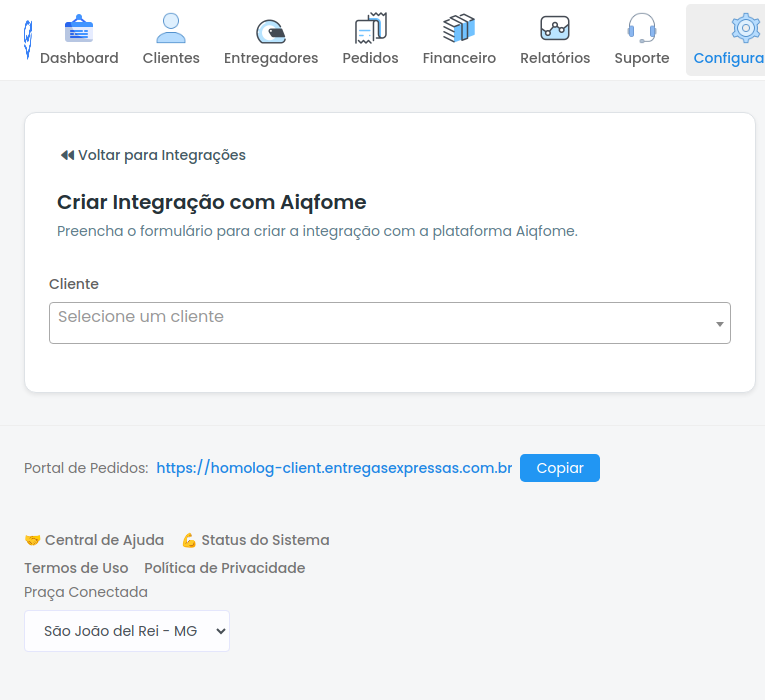Open the Configurações gear icon

[x=745, y=28]
